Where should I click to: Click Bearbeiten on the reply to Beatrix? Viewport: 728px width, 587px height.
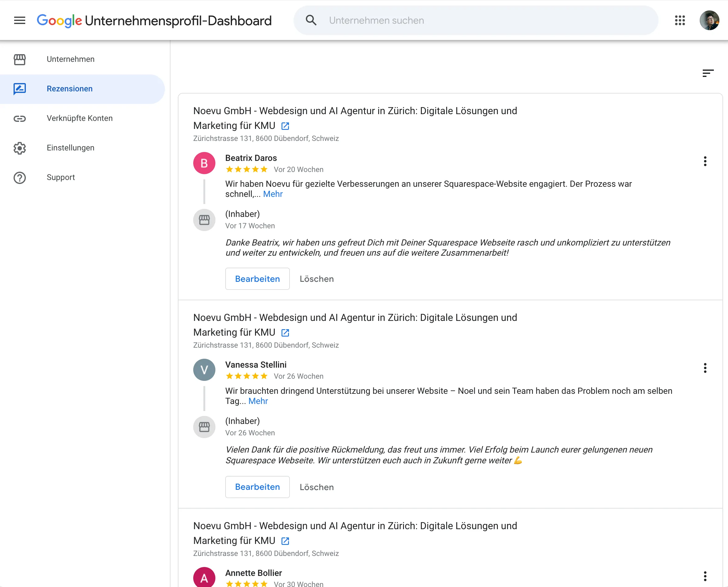[257, 279]
